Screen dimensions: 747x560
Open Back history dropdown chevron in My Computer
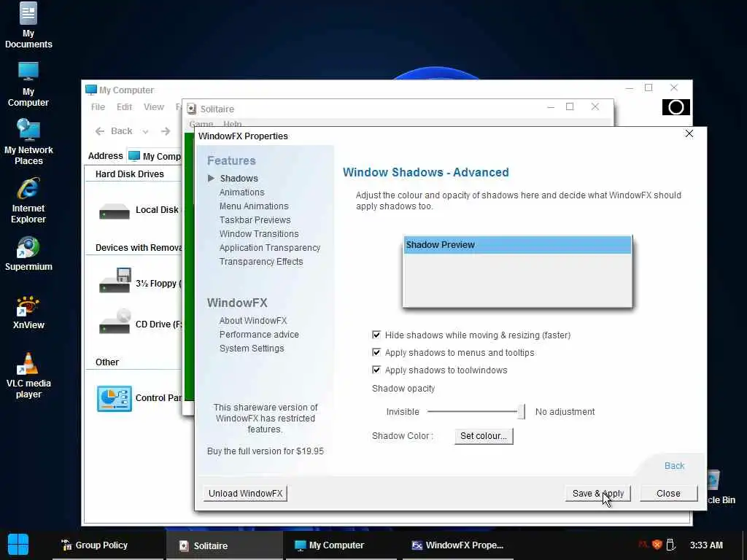[x=145, y=131]
